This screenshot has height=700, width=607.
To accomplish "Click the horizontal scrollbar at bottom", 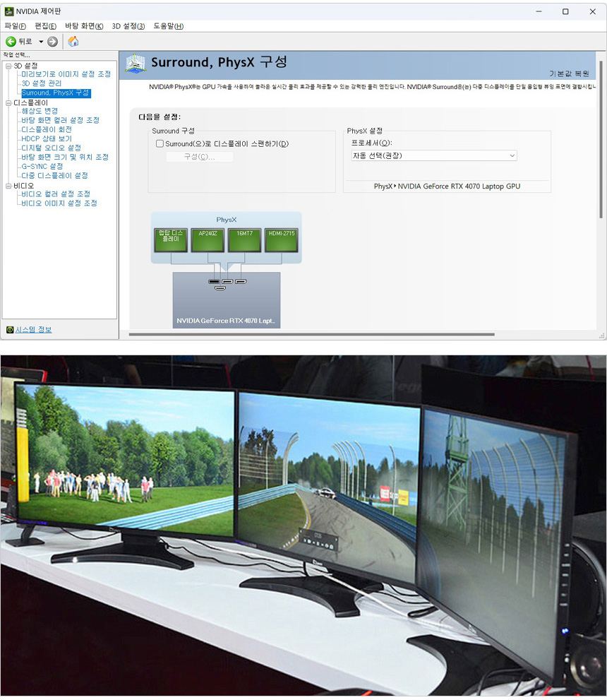I will point(312,334).
